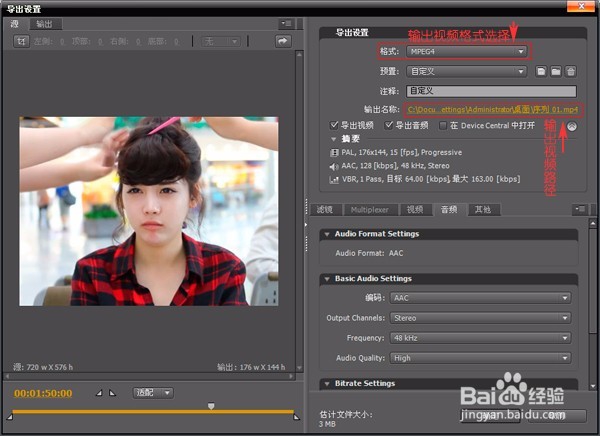Viewport: 600px width, 436px height.
Task: Switch to the Source tab
Action: pos(15,24)
